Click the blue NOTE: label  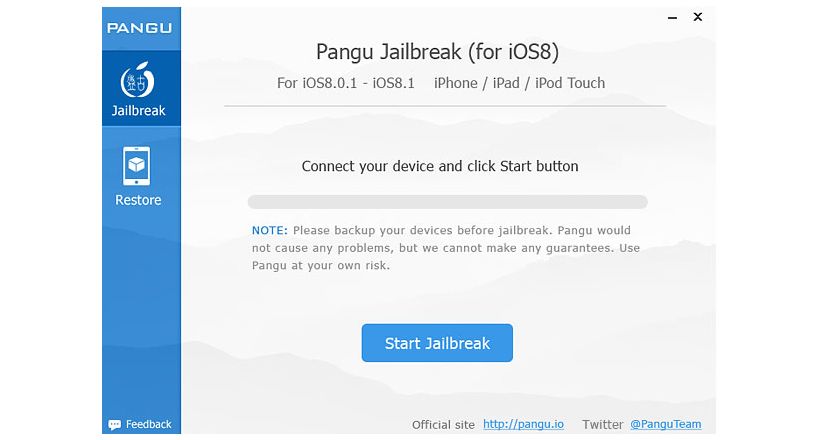(x=270, y=230)
